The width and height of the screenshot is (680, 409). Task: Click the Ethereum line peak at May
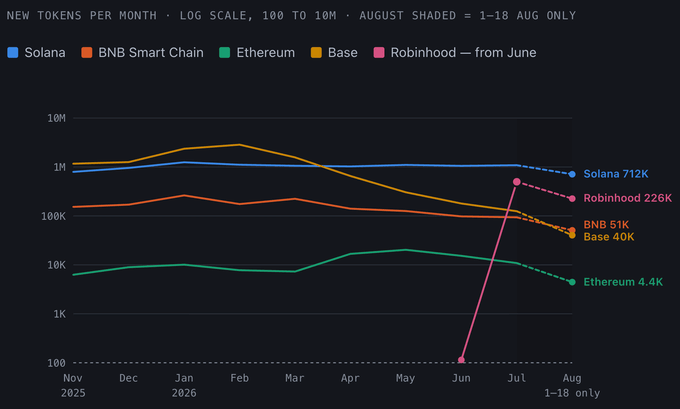click(x=405, y=250)
